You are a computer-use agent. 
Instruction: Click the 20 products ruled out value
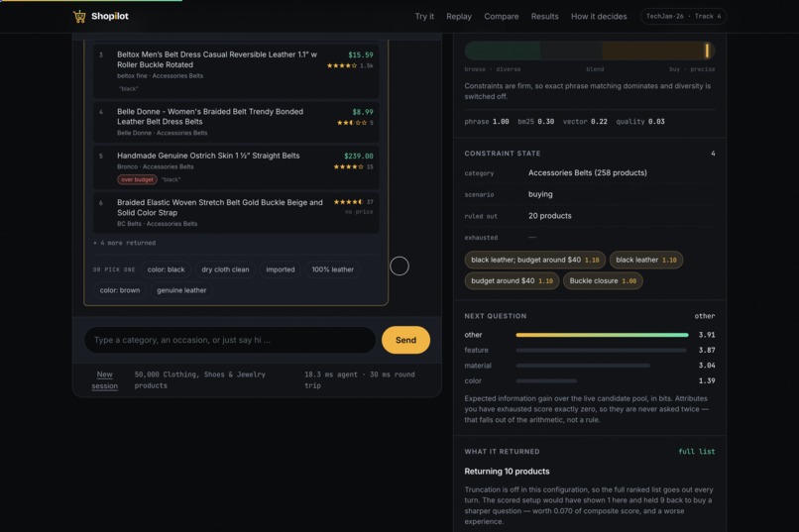coord(550,216)
